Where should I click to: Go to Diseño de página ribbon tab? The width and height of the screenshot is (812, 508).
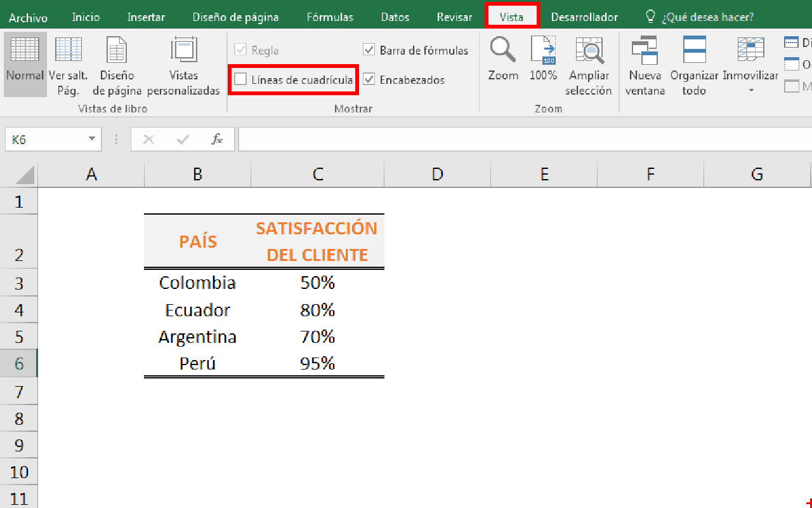(235, 17)
